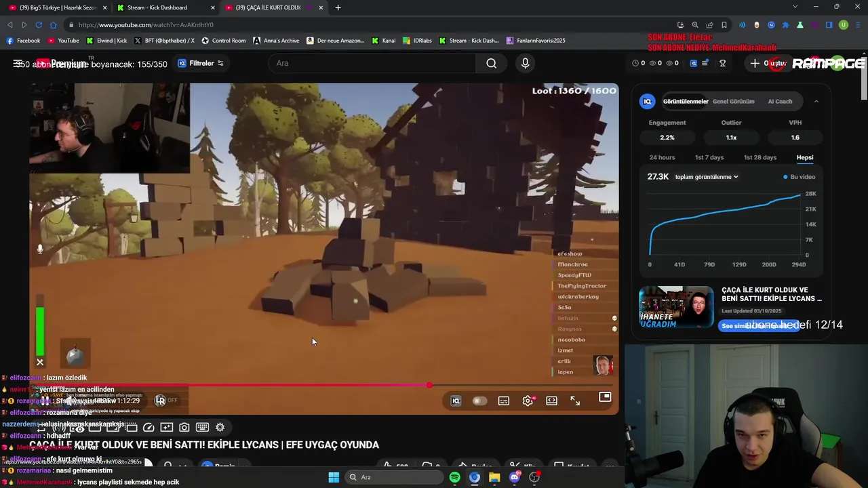Open Discord from the taskbar
The height and width of the screenshot is (488, 868).
pyautogui.click(x=515, y=477)
